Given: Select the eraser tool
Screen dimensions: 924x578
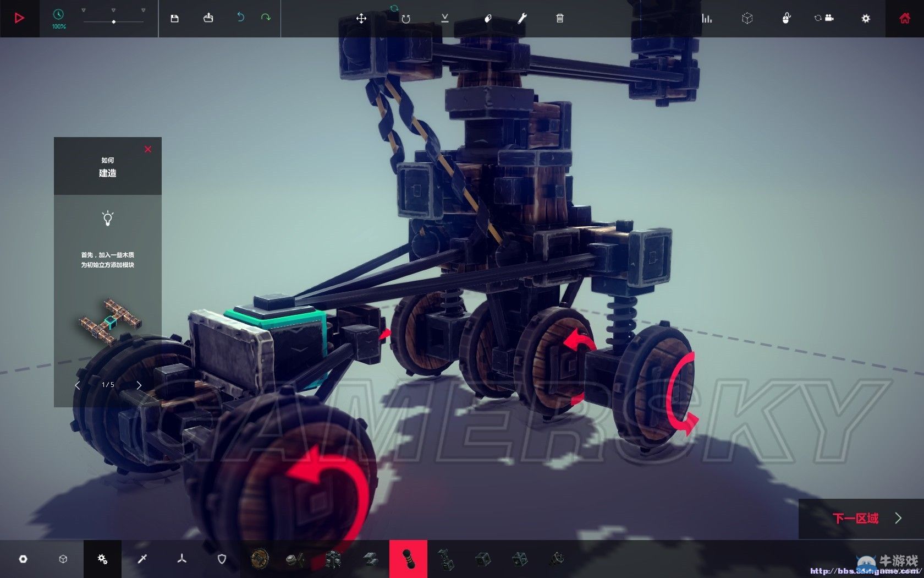Looking at the screenshot, I should (x=487, y=19).
